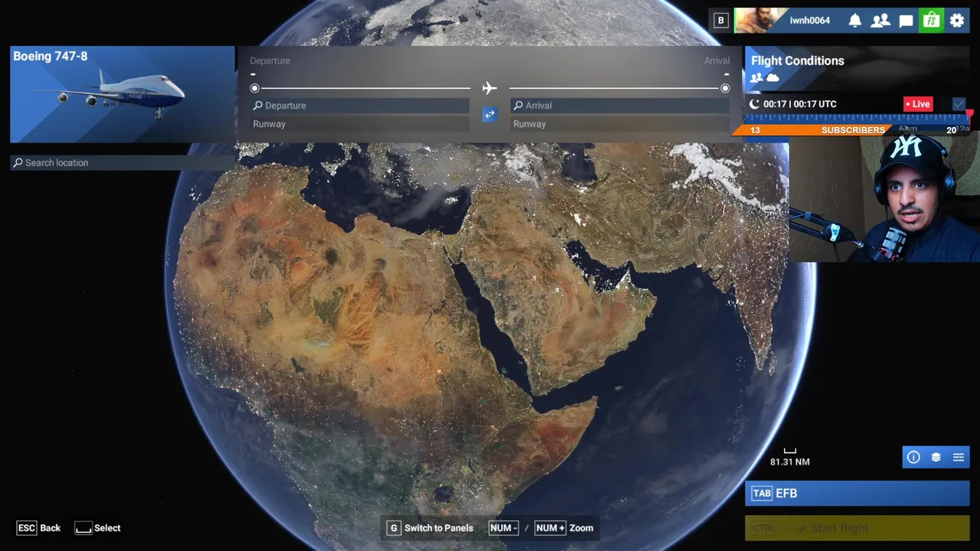Click the red time slider handle
This screenshot has height=551, width=980.
pyautogui.click(x=969, y=115)
